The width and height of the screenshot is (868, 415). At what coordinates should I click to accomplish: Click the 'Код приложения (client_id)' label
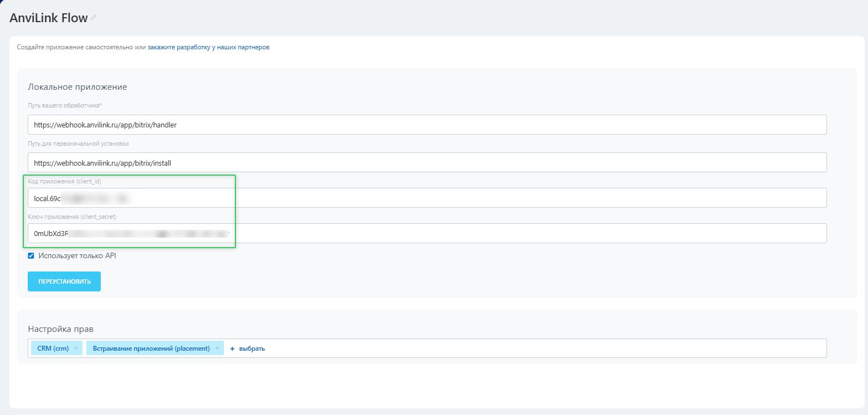pyautogui.click(x=65, y=181)
